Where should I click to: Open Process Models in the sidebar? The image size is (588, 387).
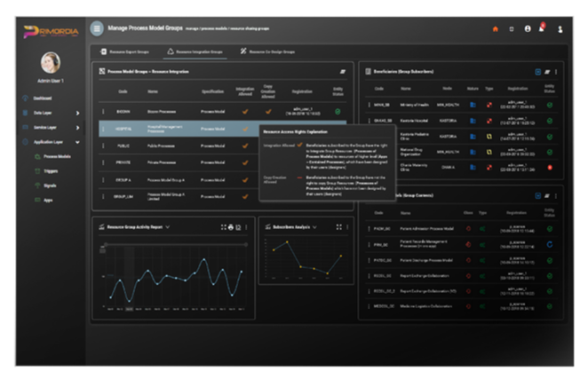coord(57,156)
